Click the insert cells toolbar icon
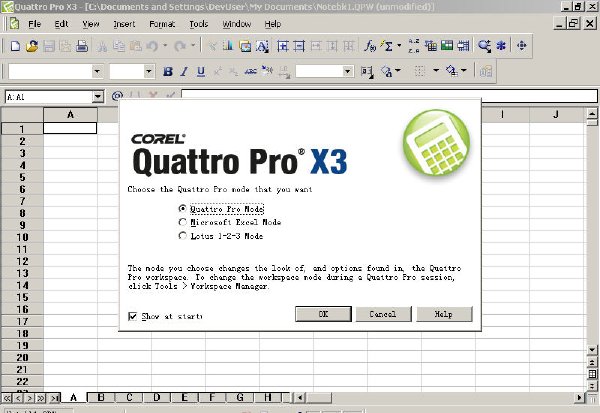 coord(283,46)
